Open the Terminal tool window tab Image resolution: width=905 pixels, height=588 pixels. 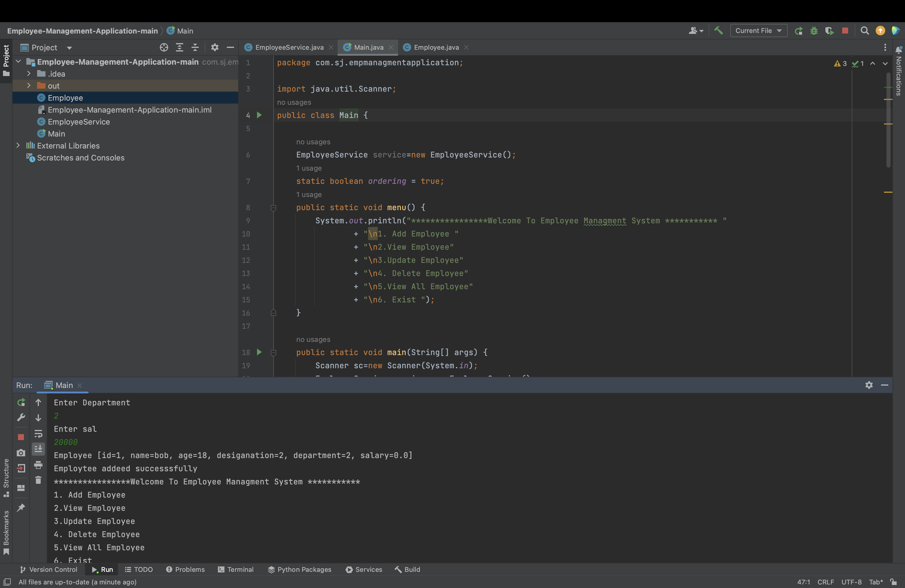click(236, 569)
